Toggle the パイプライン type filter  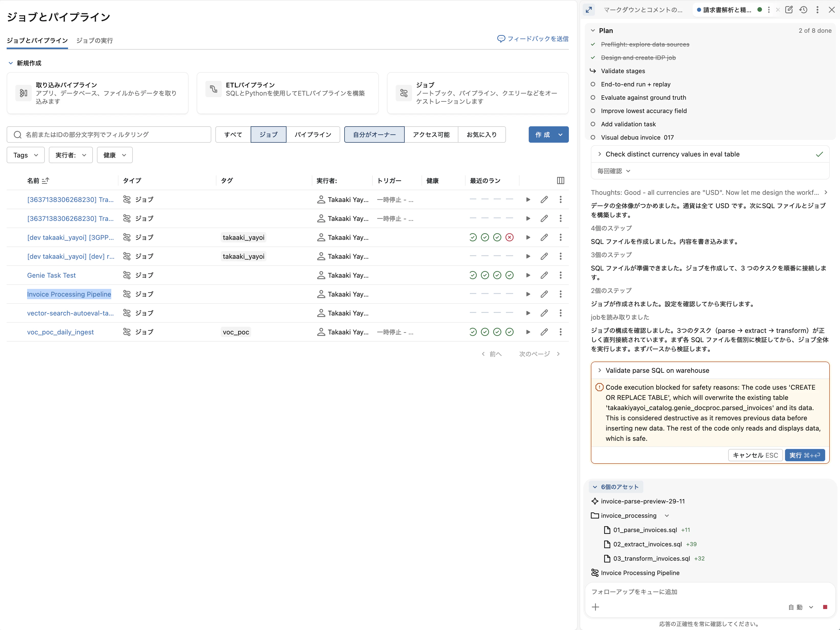click(x=313, y=134)
